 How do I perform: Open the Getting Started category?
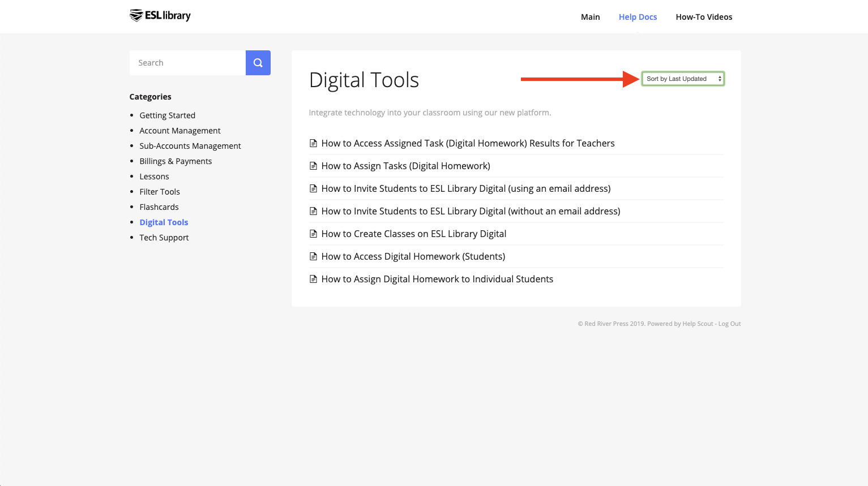(x=167, y=115)
